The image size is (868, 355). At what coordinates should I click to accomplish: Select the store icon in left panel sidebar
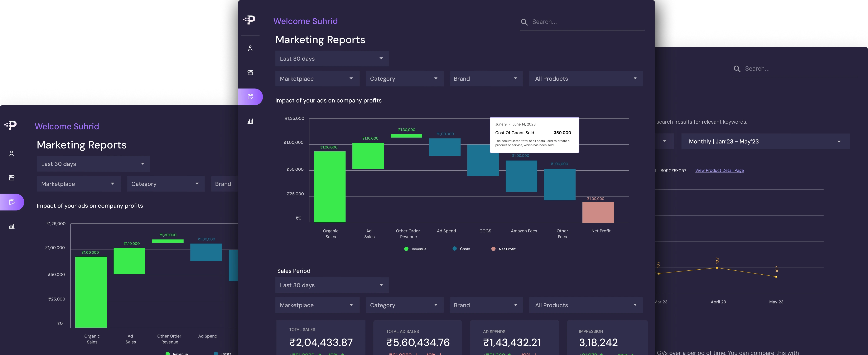(x=11, y=178)
